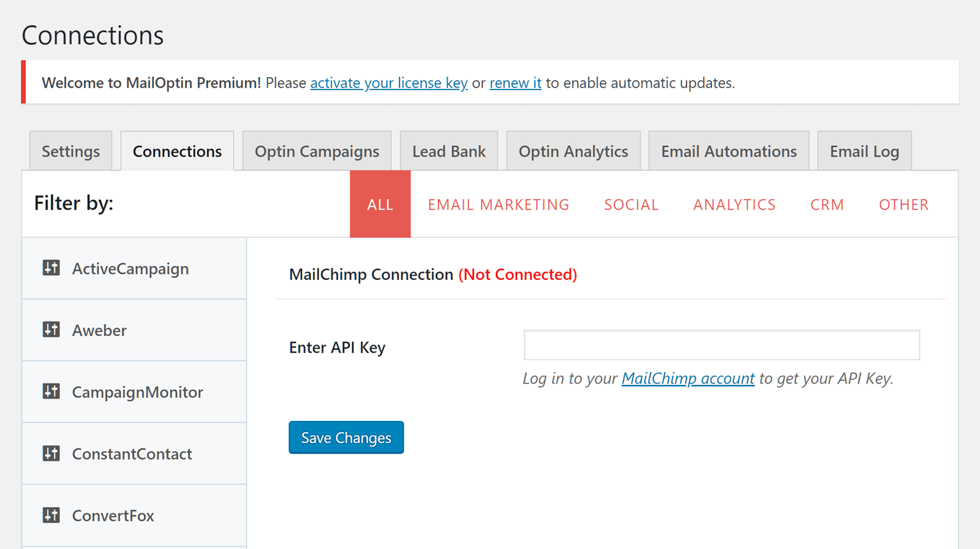Focus the Enter API Key field
980x549 pixels.
pos(722,345)
